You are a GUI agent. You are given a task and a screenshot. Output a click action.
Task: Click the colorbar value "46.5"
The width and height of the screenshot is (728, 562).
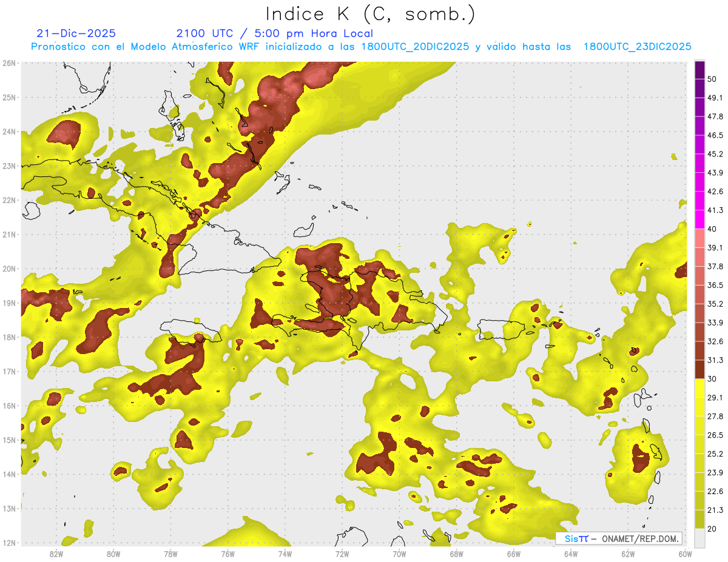715,135
